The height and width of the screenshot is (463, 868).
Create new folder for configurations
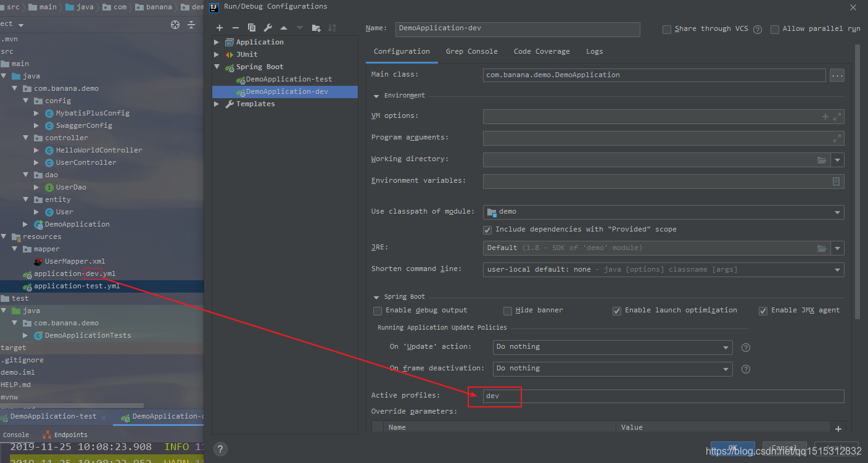pyautogui.click(x=316, y=28)
